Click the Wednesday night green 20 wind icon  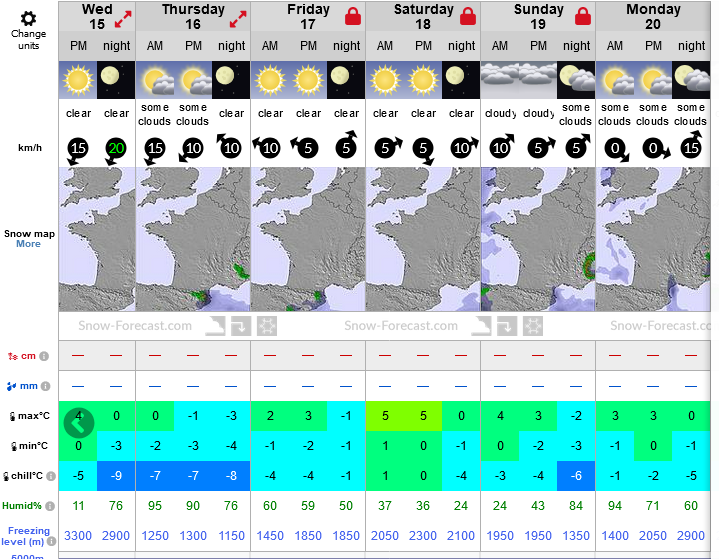coord(115,149)
